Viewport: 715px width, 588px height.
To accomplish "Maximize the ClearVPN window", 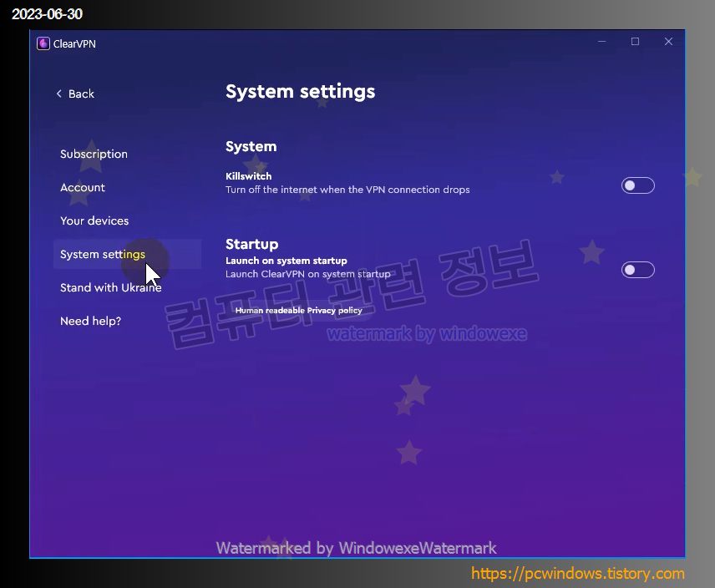I will tap(635, 42).
